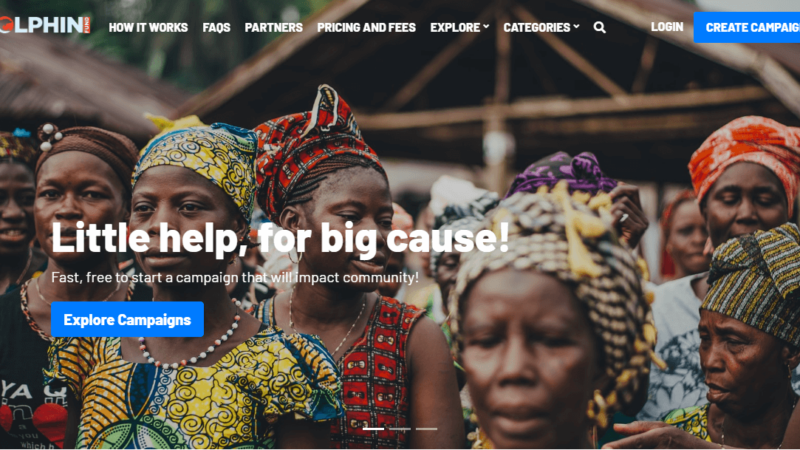Select the second carousel slide indicator

tap(400, 429)
